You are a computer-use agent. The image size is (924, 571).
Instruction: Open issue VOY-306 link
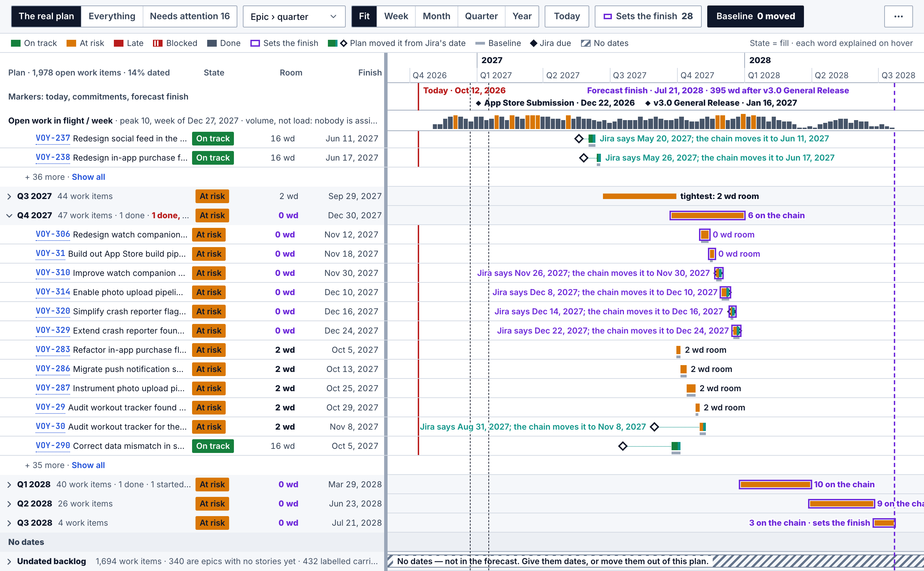(53, 234)
